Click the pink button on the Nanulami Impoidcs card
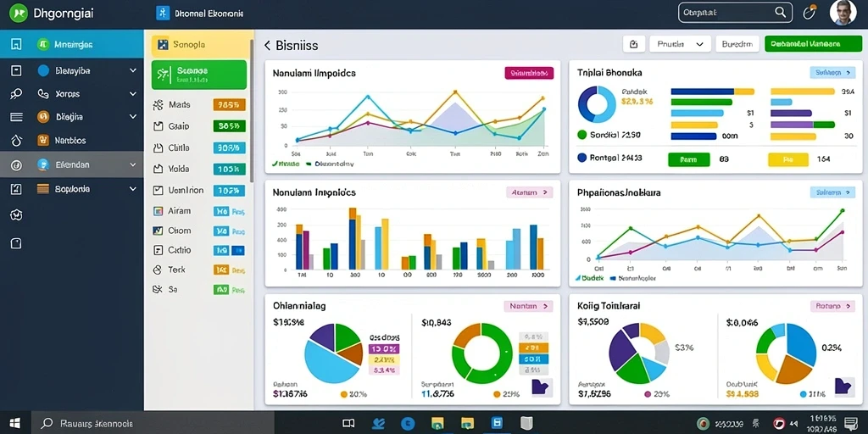 [529, 73]
